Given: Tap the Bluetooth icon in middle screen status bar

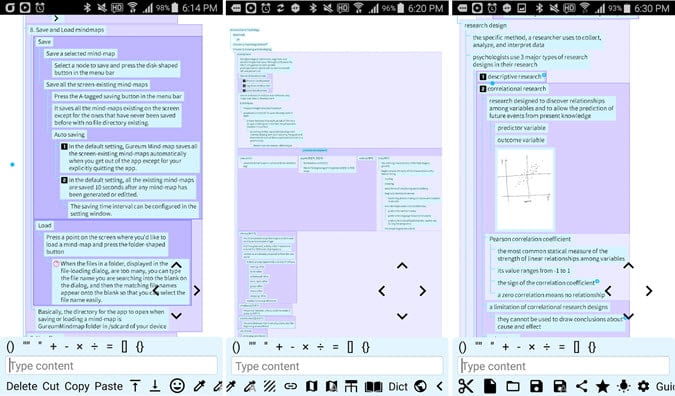Looking at the screenshot, I should [x=313, y=8].
